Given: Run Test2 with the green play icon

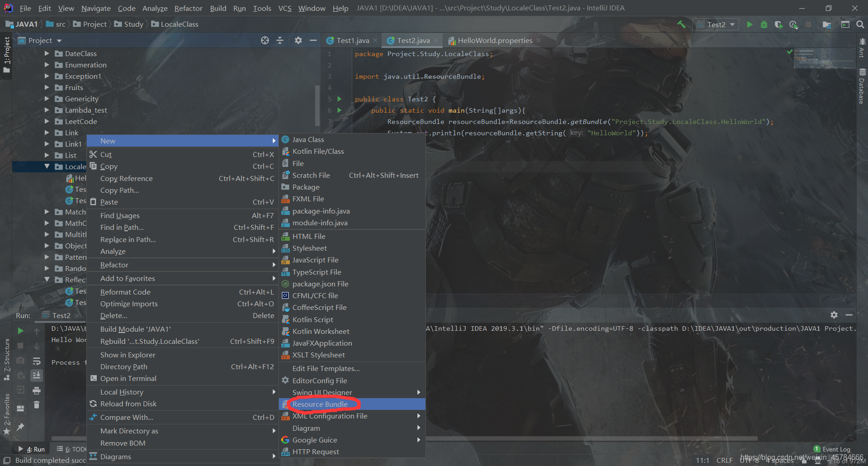Looking at the screenshot, I should 750,24.
